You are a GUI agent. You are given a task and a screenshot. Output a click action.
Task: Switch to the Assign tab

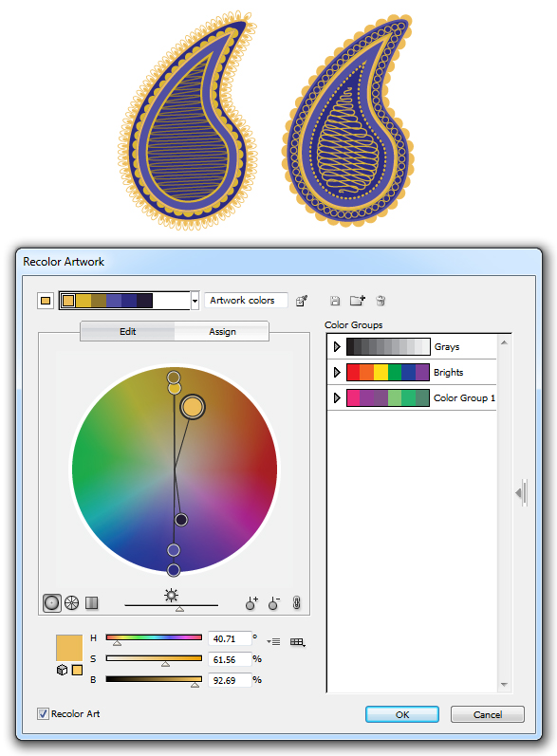tap(222, 332)
